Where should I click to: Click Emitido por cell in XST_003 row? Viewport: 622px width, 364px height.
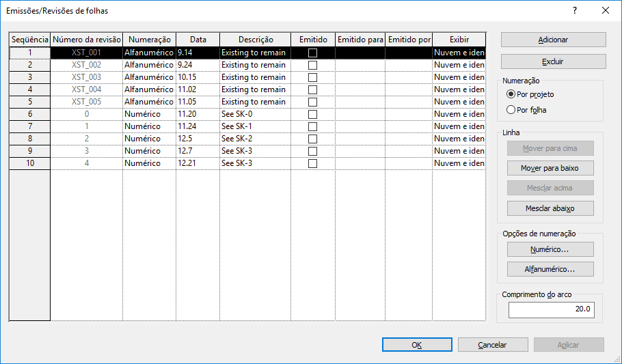coord(409,77)
